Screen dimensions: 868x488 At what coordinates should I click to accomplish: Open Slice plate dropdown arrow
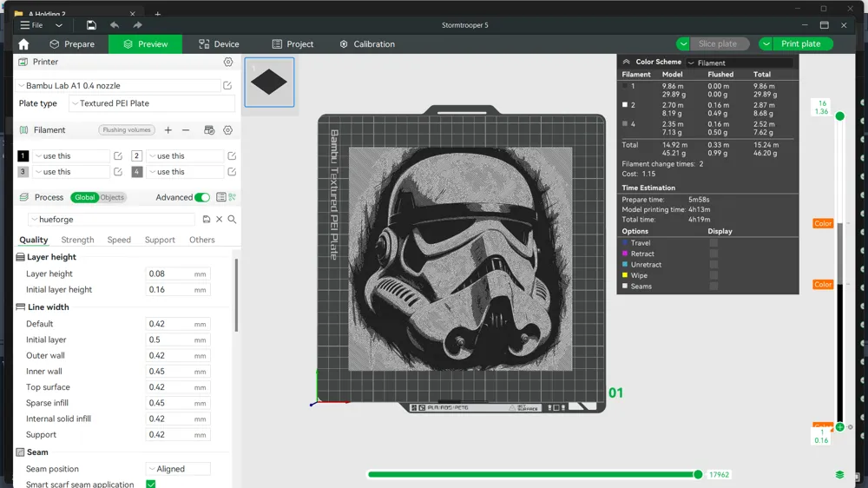[x=683, y=43]
